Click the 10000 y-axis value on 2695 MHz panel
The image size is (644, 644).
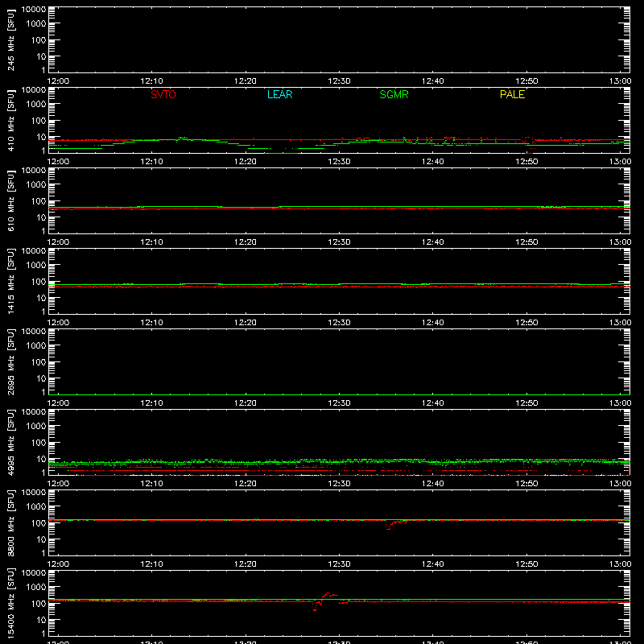point(34,332)
